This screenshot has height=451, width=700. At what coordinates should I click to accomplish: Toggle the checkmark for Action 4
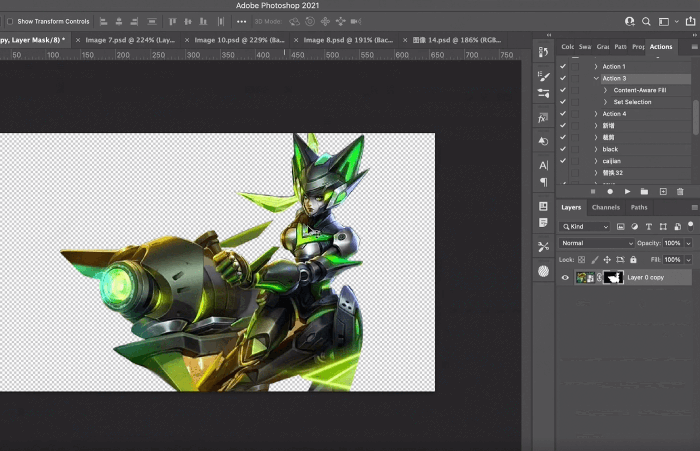click(562, 114)
